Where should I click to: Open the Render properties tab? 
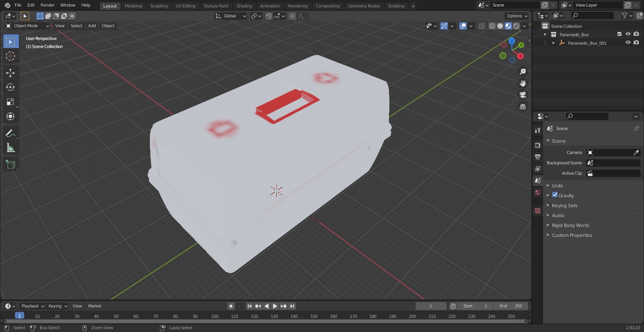click(x=537, y=145)
